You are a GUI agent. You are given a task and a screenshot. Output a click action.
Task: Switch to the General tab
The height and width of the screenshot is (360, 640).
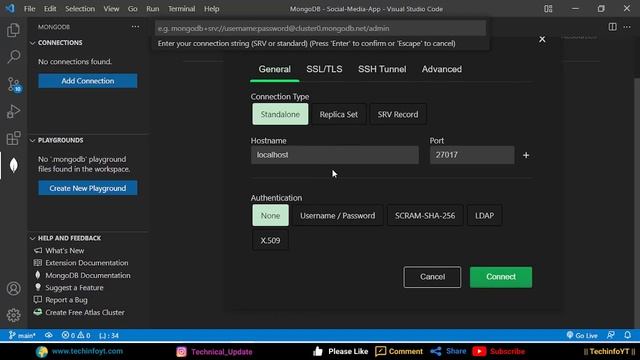point(274,69)
